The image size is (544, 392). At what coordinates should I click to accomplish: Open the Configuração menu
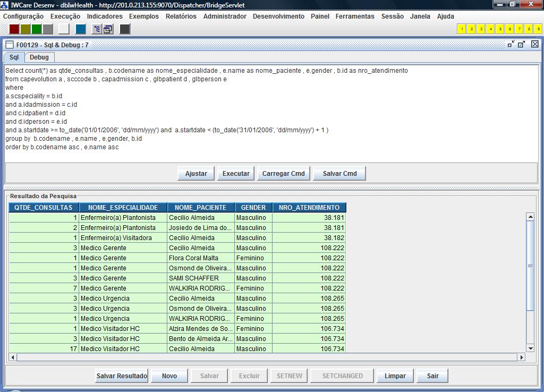pyautogui.click(x=23, y=16)
